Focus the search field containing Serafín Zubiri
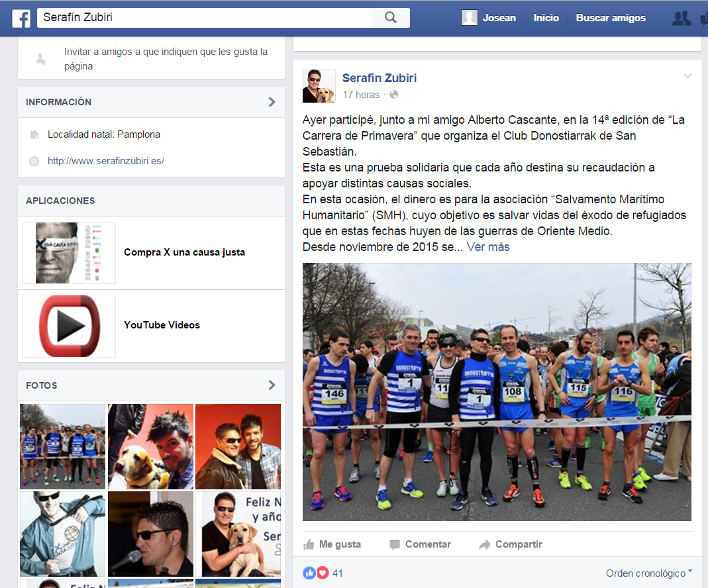The image size is (708, 588). [205, 18]
